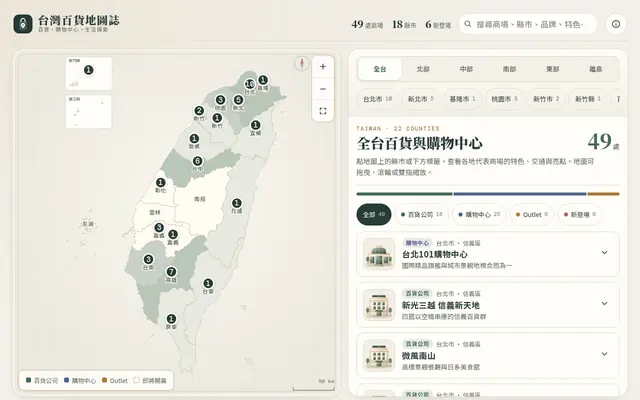Select the 嘉義 marker showing 3
The height and width of the screenshot is (400, 640).
tap(159, 228)
